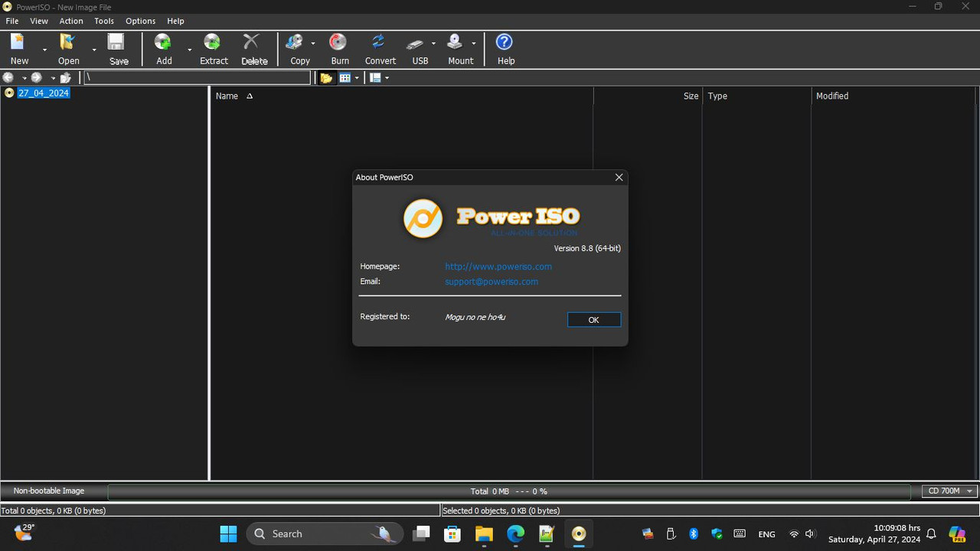Click the Forward navigation arrow
The image size is (980, 551).
coord(36,77)
